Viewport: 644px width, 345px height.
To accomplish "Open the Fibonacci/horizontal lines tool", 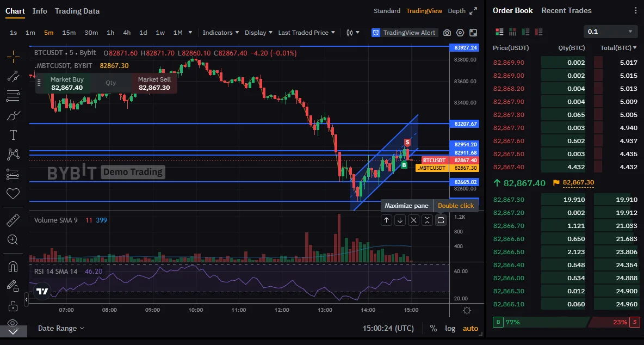I will pyautogui.click(x=13, y=96).
